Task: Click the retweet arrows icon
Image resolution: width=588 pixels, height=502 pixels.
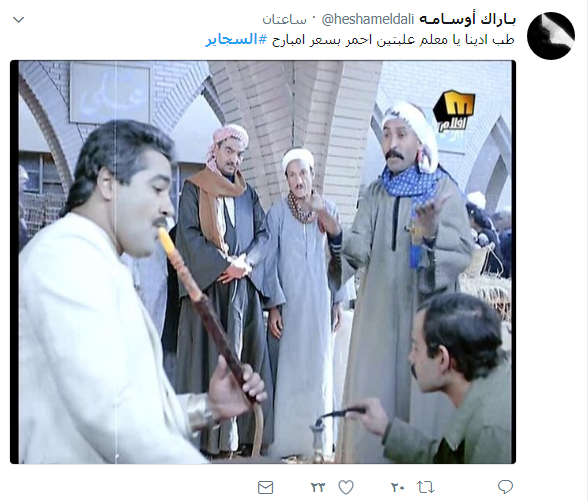Action: 426,487
